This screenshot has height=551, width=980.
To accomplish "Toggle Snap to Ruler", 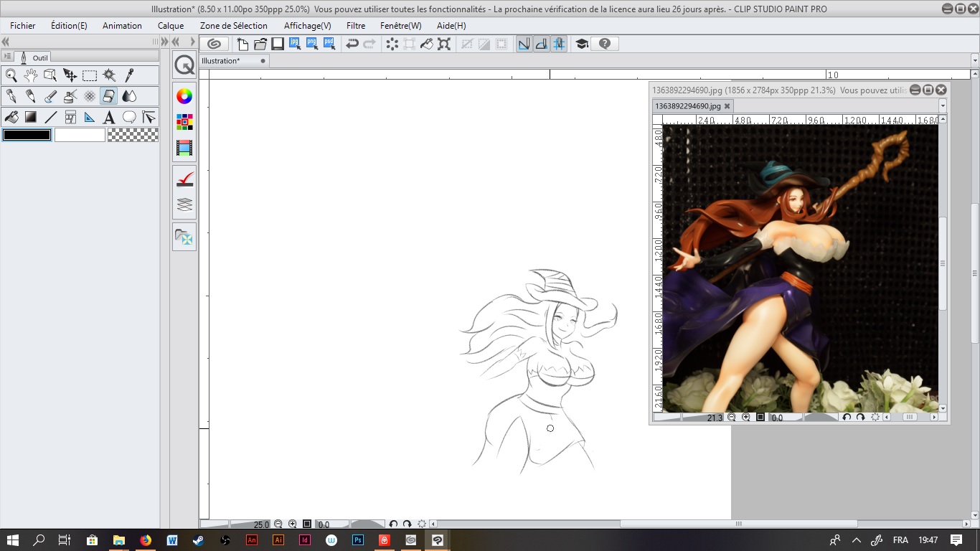I will point(524,44).
